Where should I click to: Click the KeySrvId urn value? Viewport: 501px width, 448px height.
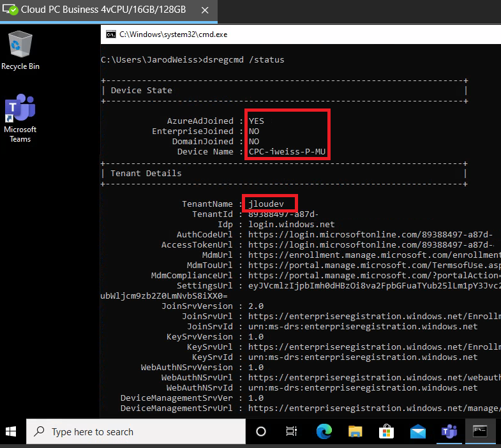click(363, 357)
